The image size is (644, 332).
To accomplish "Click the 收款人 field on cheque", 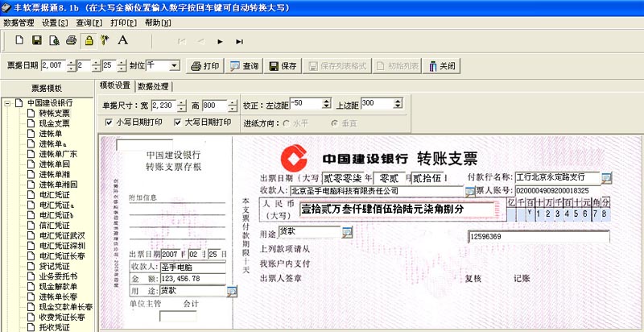I will [x=377, y=191].
